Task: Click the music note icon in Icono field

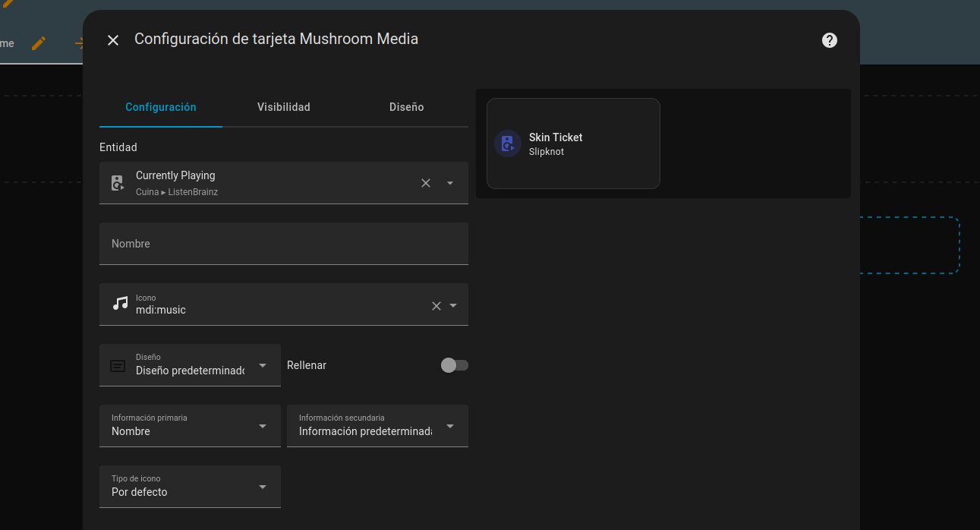Action: 120,304
